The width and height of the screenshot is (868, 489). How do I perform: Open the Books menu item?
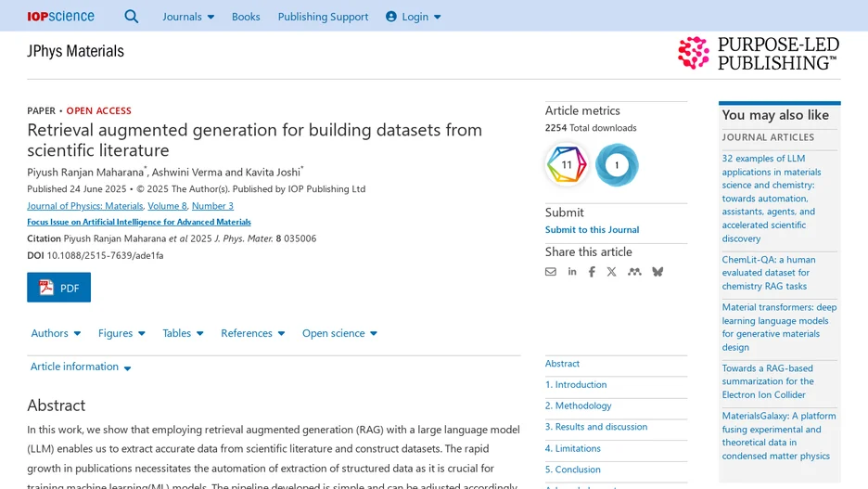(x=246, y=17)
